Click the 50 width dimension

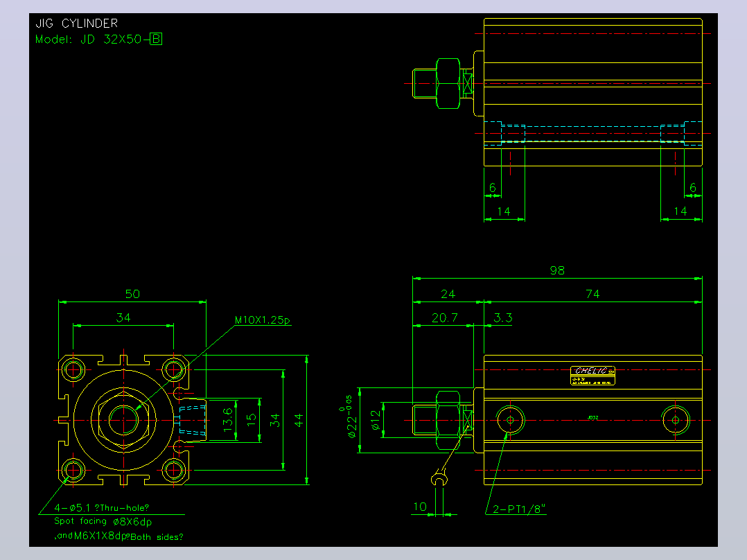pyautogui.click(x=132, y=294)
